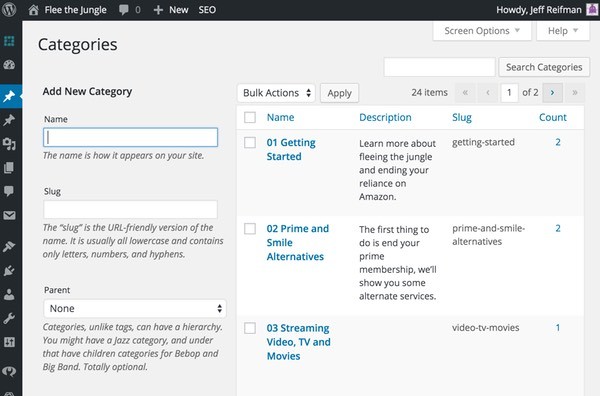The height and width of the screenshot is (396, 600).
Task: Open Tools wrench icon in sidebar
Action: click(9, 318)
